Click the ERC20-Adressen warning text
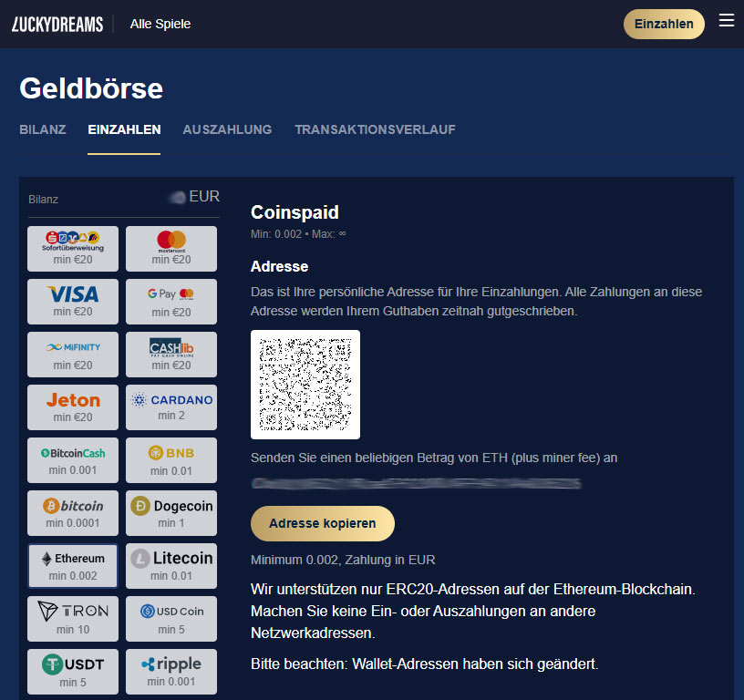The image size is (744, 700). [472, 611]
